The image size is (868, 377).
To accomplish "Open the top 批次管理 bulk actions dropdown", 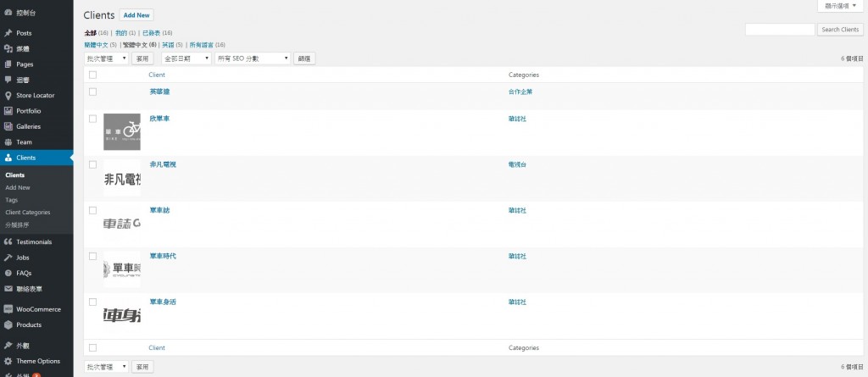I will pos(106,58).
